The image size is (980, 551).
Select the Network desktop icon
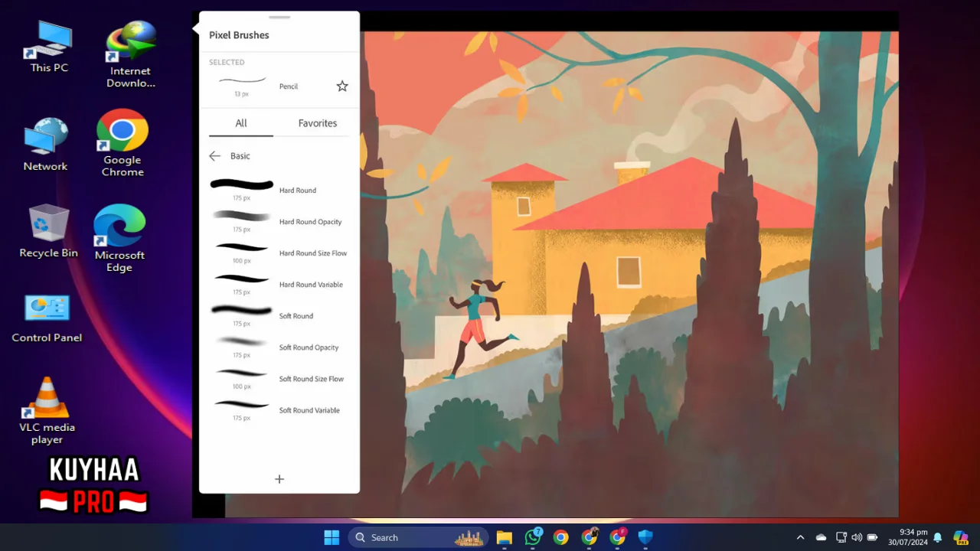pos(45,145)
